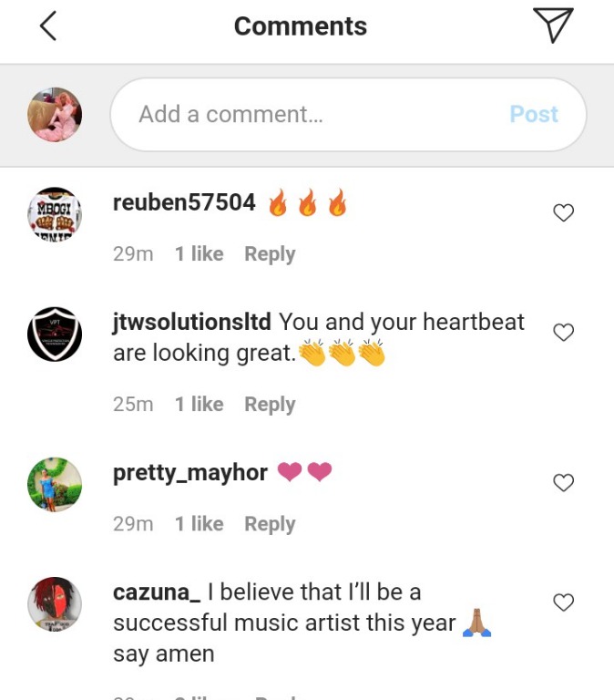Reply to jtwsolutionsltd's comment
The image size is (614, 700).
tap(270, 405)
